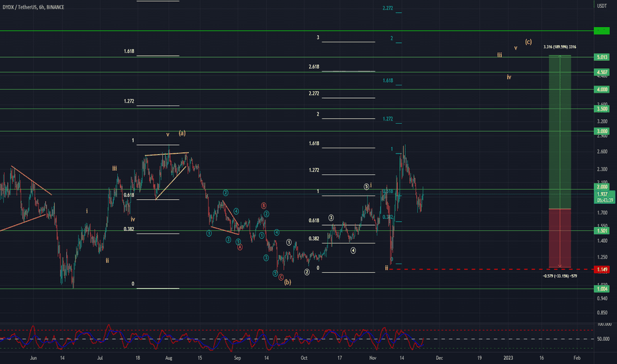Click the red 1.149 stop price label
Viewport: 617px width, 364px height.
point(602,269)
